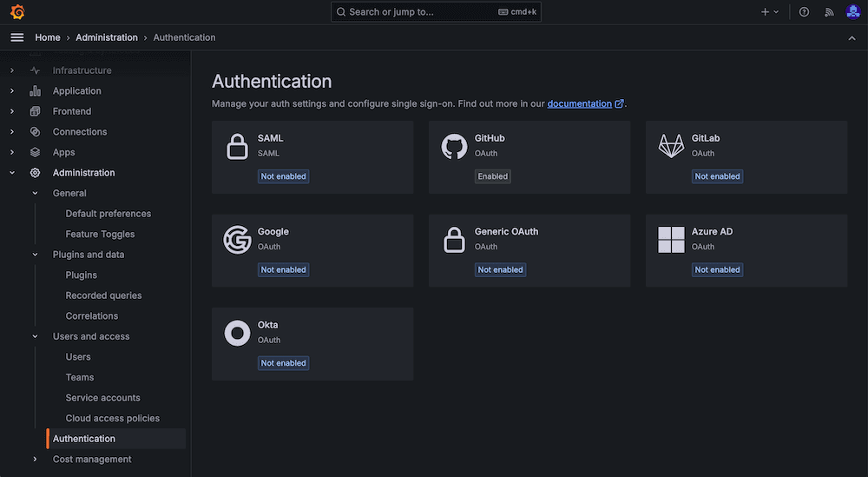Open Cloud access policies page
The height and width of the screenshot is (477, 868).
(112, 419)
